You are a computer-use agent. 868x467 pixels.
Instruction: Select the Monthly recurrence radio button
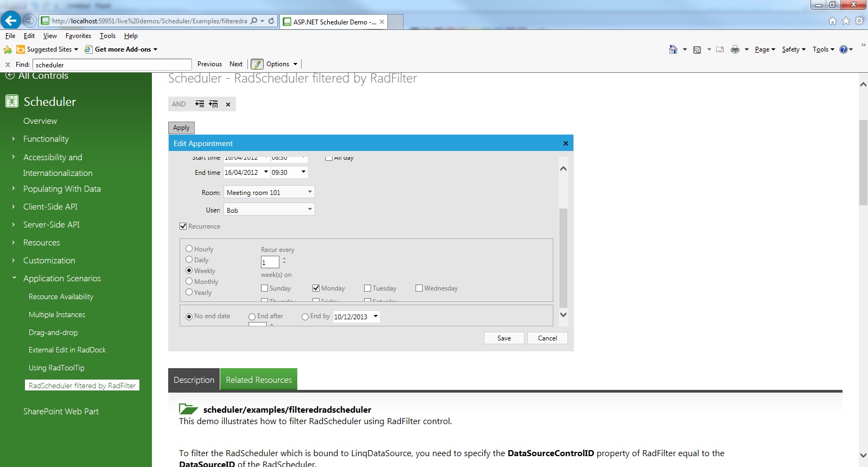point(189,281)
